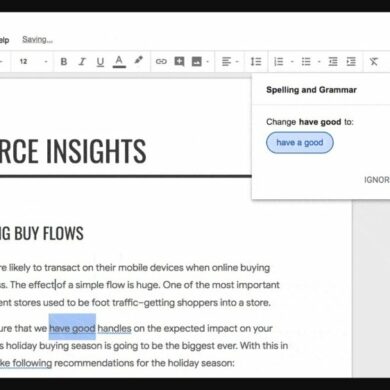
Task: Clear formatting from selection
Action: (374, 61)
